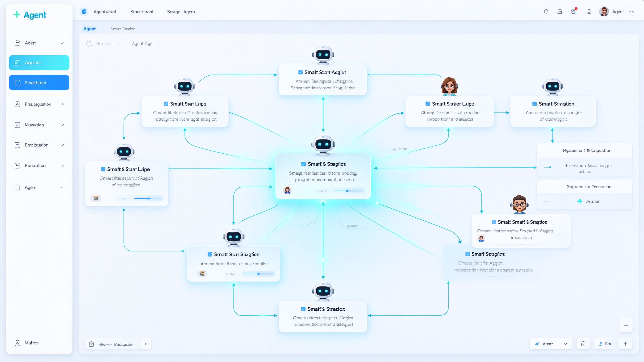Click the small avatar inside center Smart S Stragiot card
The height and width of the screenshot is (362, 644).
[x=287, y=190]
